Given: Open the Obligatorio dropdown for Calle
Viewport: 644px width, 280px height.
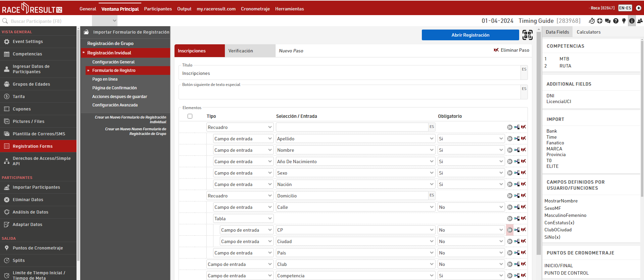Looking at the screenshot, I should click(470, 207).
